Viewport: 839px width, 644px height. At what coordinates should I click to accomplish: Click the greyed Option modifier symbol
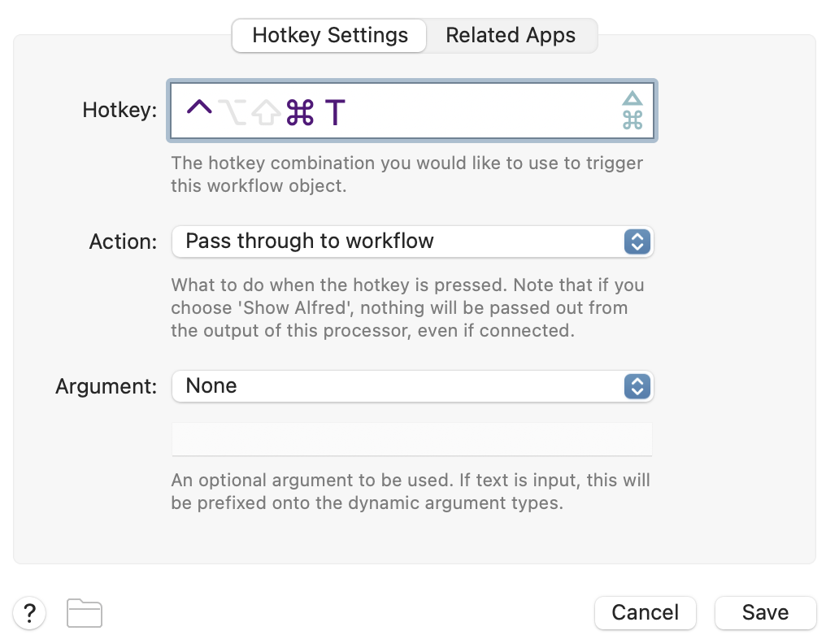[233, 112]
